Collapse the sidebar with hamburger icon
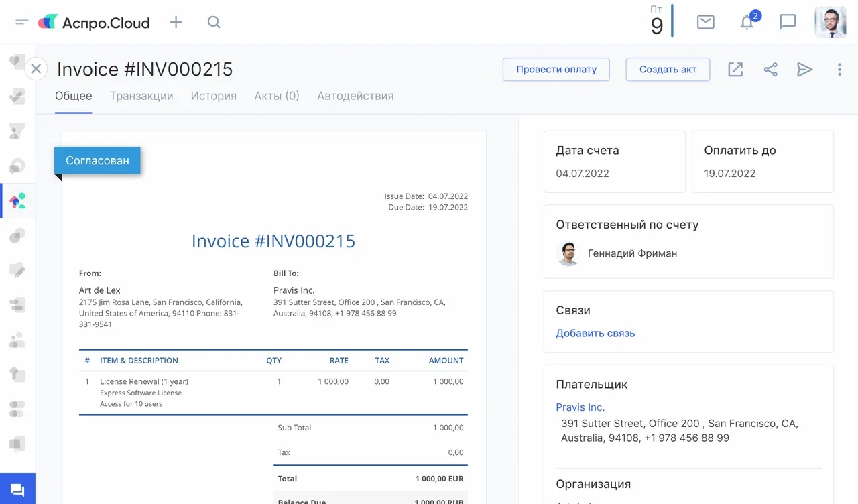The height and width of the screenshot is (504, 858). [22, 22]
